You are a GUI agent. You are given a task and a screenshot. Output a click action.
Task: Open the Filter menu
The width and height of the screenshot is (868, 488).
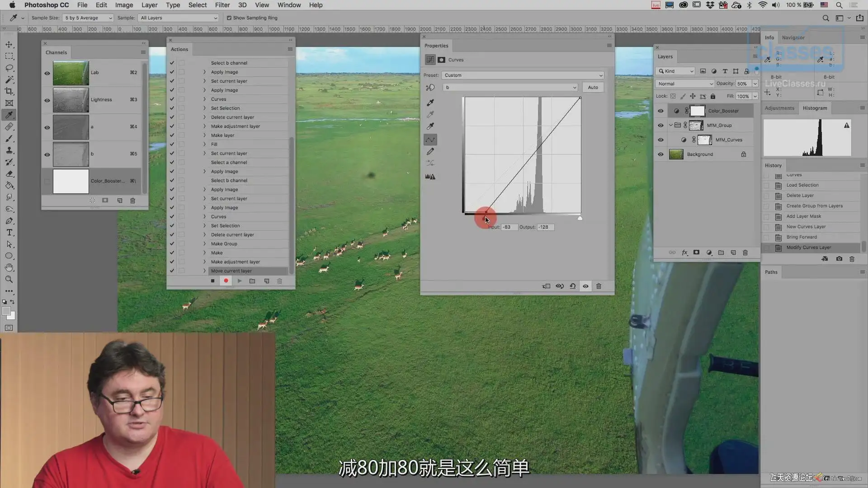pyautogui.click(x=222, y=5)
